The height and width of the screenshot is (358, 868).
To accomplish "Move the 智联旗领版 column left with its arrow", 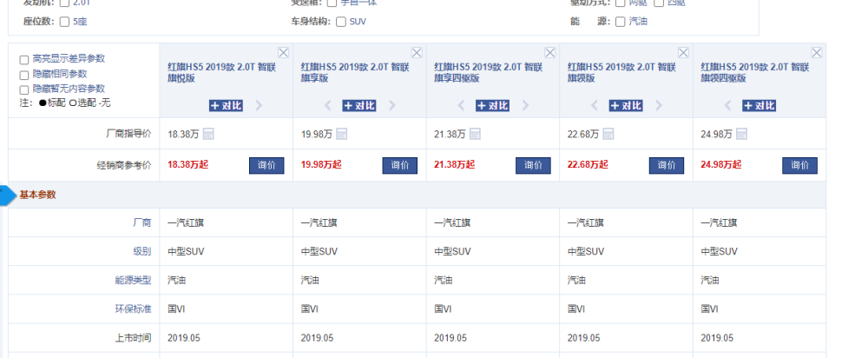I will point(595,105).
